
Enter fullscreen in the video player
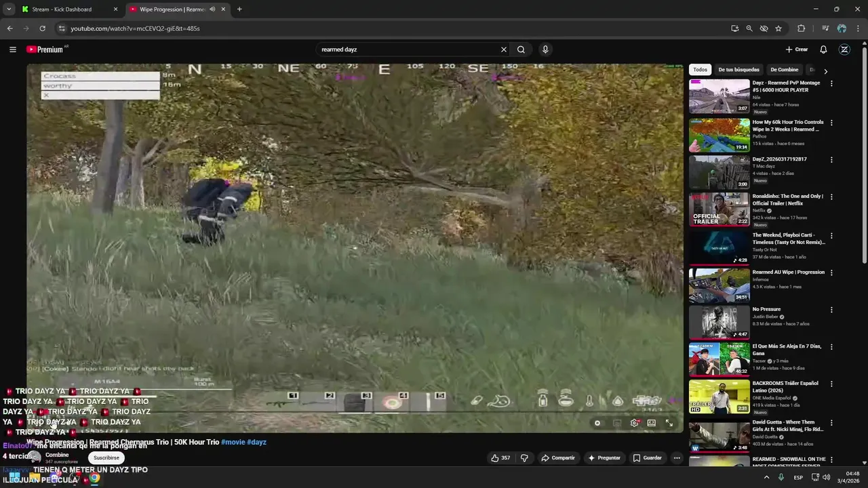669,423
